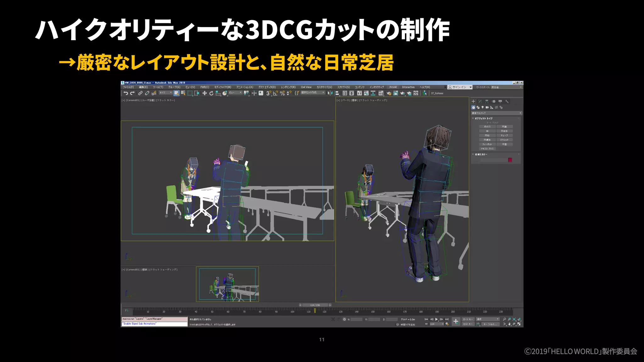Screen dimensions: 644x362
Task: Open the key selection 選択 dropdown
Action: point(488,319)
